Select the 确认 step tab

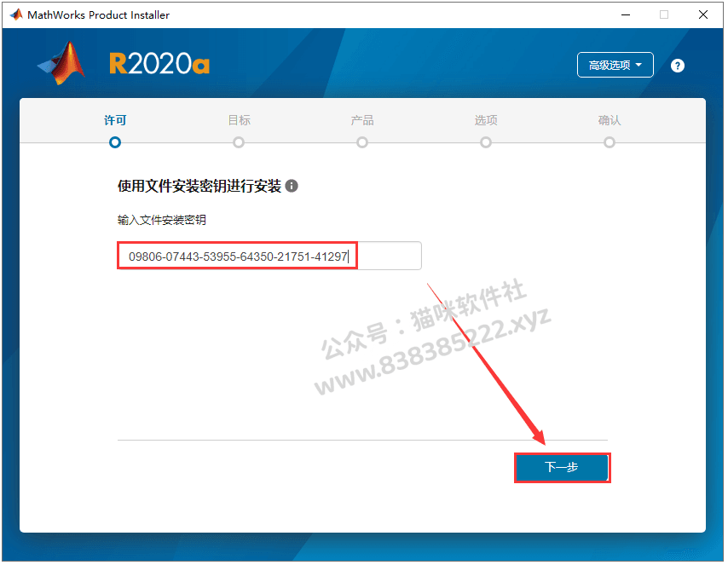click(x=610, y=120)
